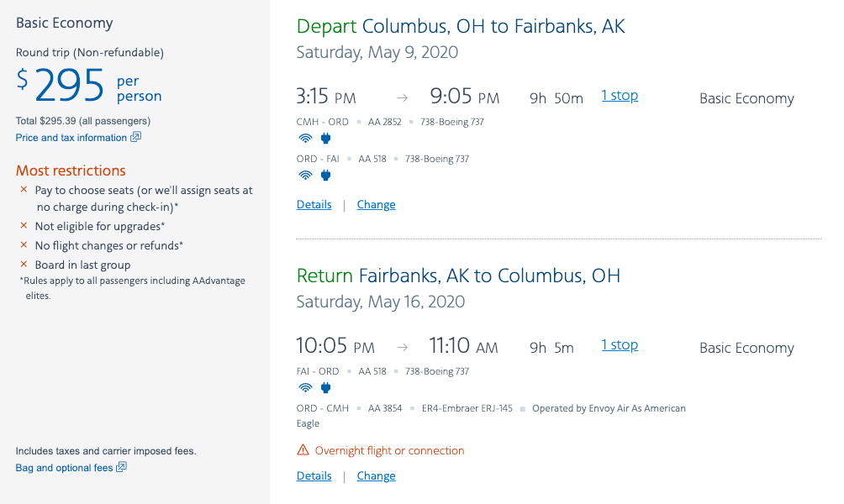Show Details for the Columbus to Fairbanks flight
Screen dimensions: 844x504
click(314, 205)
